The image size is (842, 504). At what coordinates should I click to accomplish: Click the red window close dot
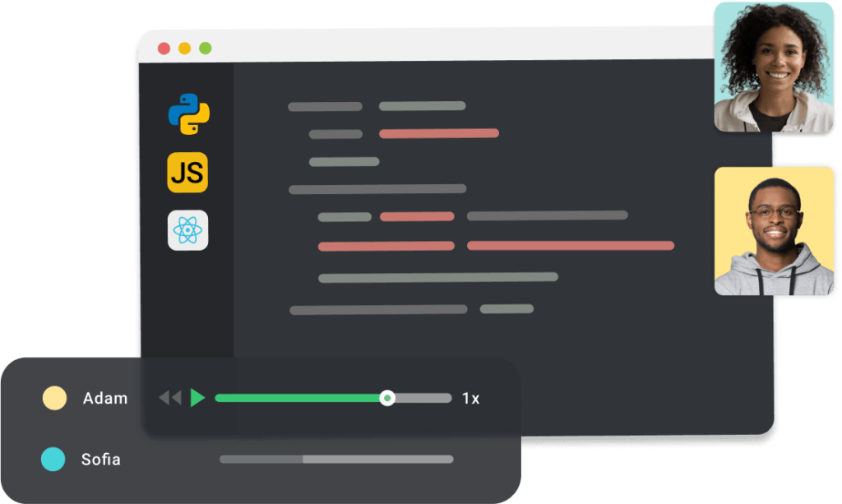164,49
